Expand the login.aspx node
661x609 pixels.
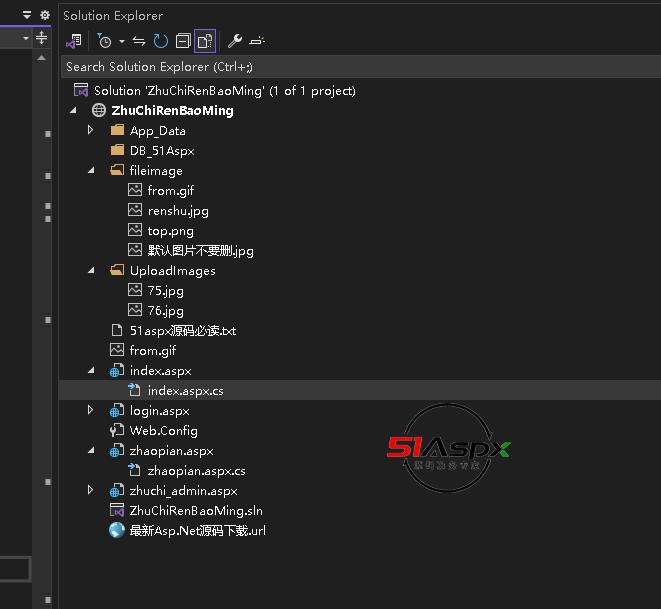click(90, 410)
